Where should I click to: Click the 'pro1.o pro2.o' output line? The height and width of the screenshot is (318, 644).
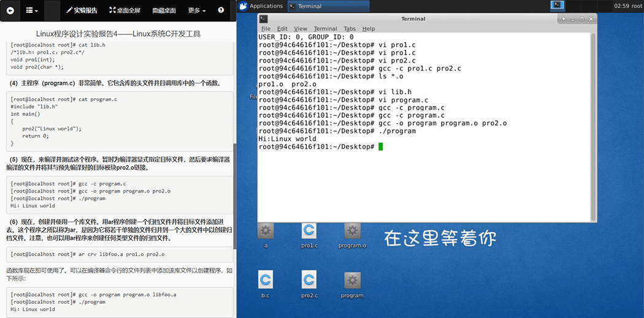pos(287,84)
